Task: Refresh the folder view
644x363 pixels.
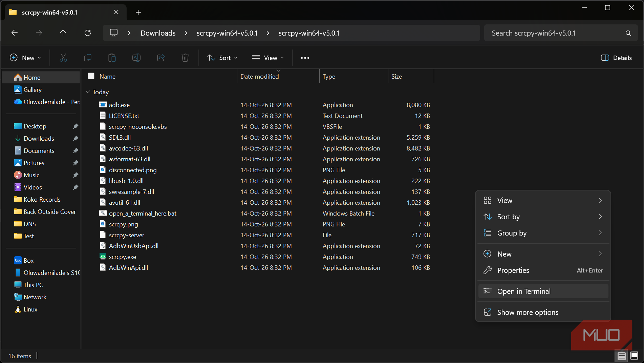Action: click(x=87, y=33)
